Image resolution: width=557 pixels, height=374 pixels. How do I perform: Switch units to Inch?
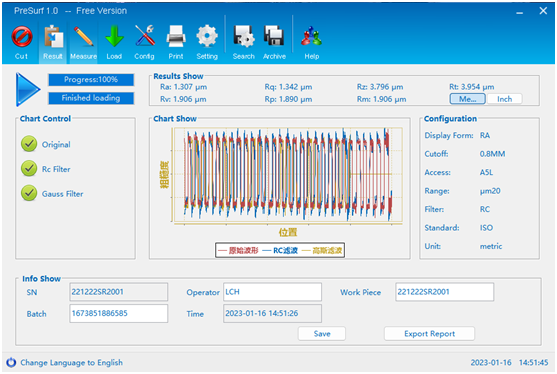(x=504, y=99)
